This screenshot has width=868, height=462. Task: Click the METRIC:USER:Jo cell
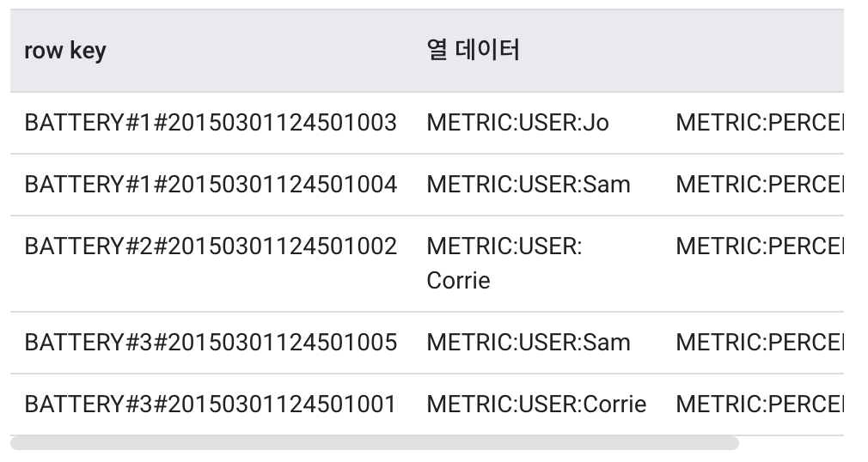point(517,123)
